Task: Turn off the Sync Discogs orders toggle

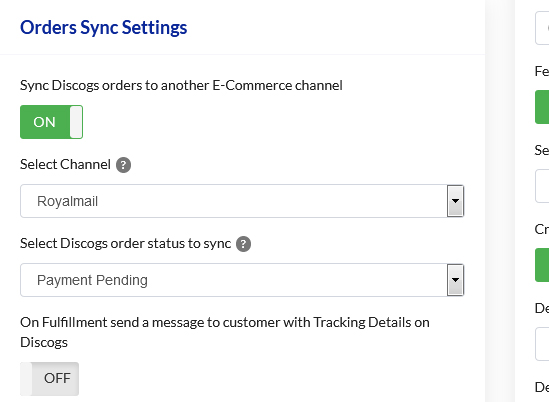Action: (x=51, y=122)
